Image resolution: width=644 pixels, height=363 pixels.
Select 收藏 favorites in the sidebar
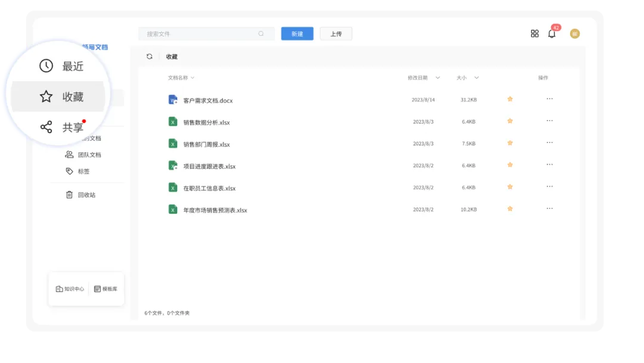58,97
